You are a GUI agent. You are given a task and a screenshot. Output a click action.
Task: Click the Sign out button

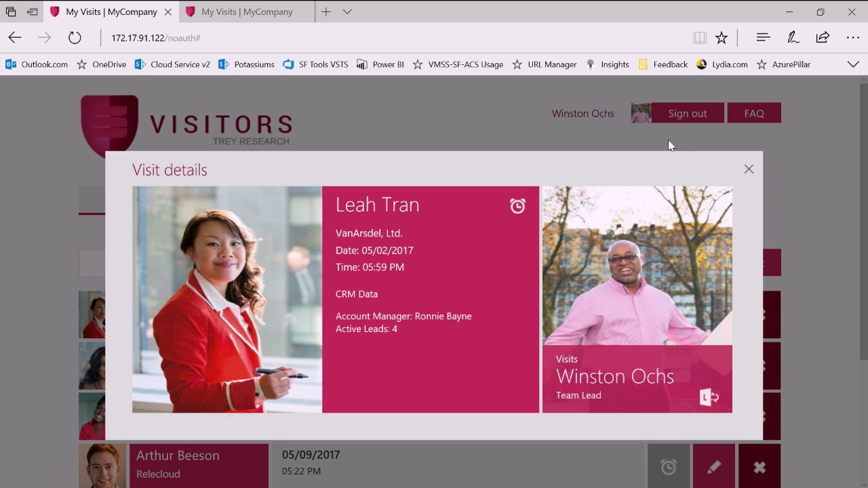click(688, 113)
